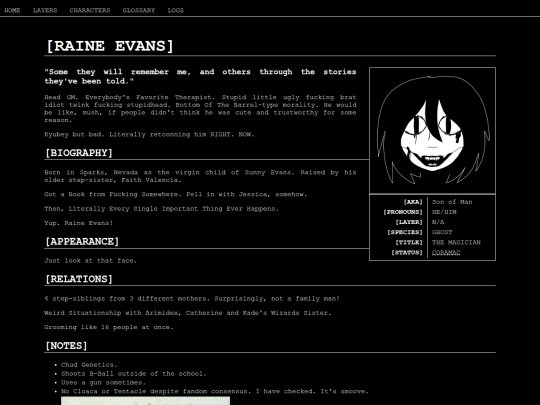Click the [AKA] label in infobox
Screen dimensions: 540x405
(413, 202)
